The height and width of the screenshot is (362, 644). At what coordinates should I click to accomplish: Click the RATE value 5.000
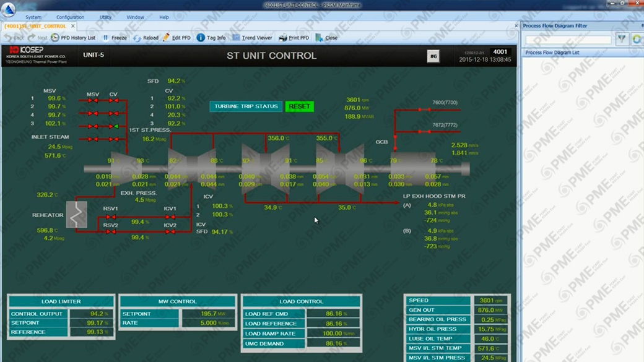click(209, 323)
